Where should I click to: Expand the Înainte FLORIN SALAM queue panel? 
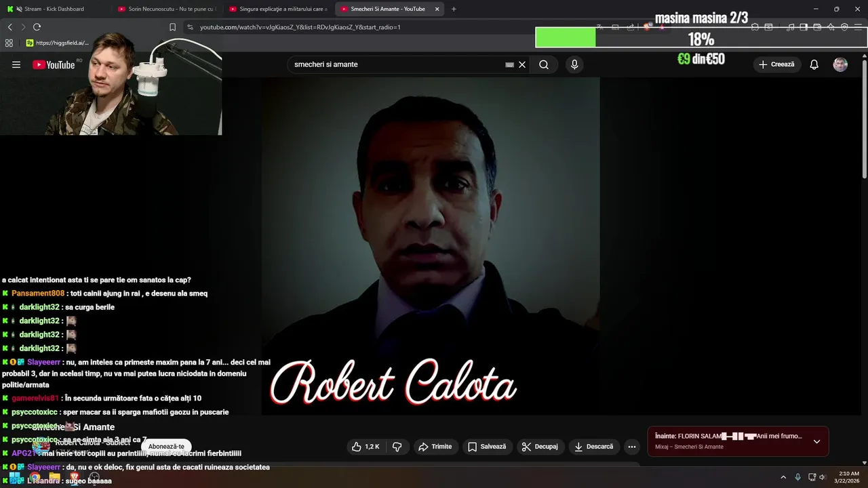click(x=816, y=441)
